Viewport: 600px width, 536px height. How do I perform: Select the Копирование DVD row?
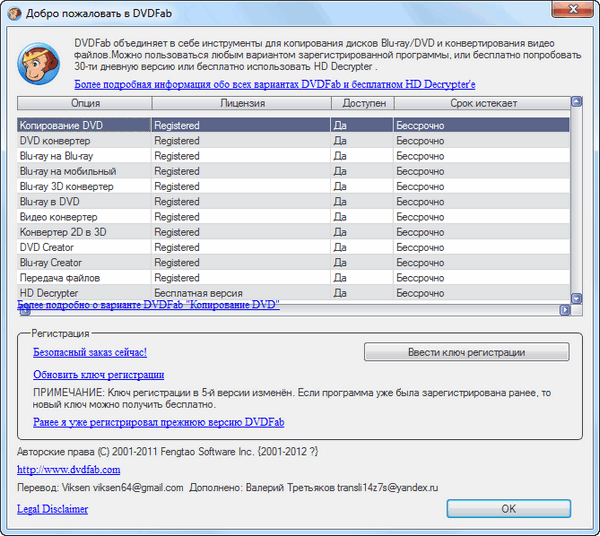tap(84, 126)
